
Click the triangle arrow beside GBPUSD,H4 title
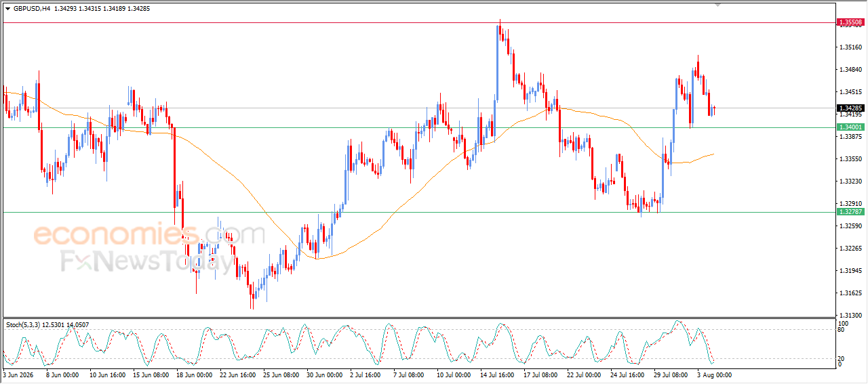pyautogui.click(x=8, y=9)
